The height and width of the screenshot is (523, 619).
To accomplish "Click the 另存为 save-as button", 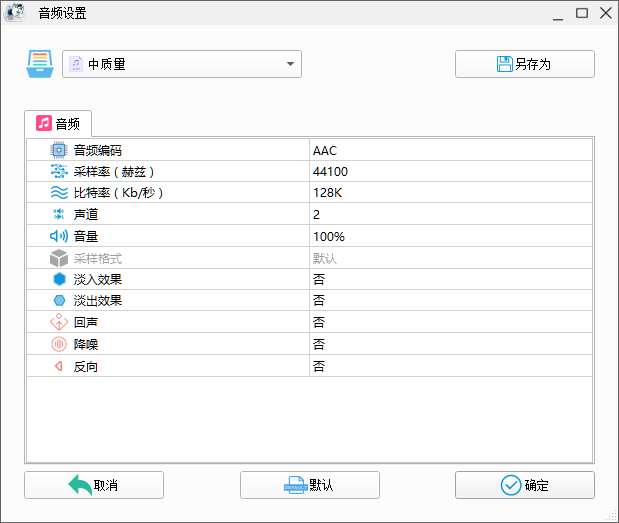I will tap(525, 64).
